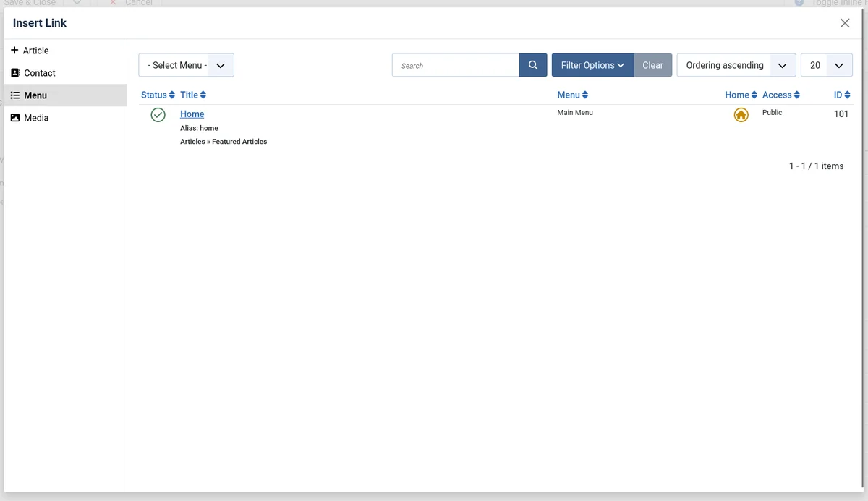Click the orange home default icon
The width and height of the screenshot is (868, 501).
[x=741, y=115]
